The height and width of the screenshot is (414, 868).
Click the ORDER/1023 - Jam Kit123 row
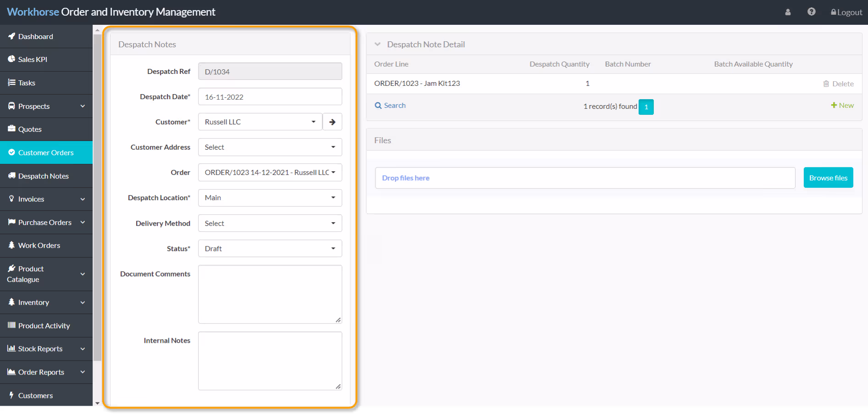tap(614, 84)
